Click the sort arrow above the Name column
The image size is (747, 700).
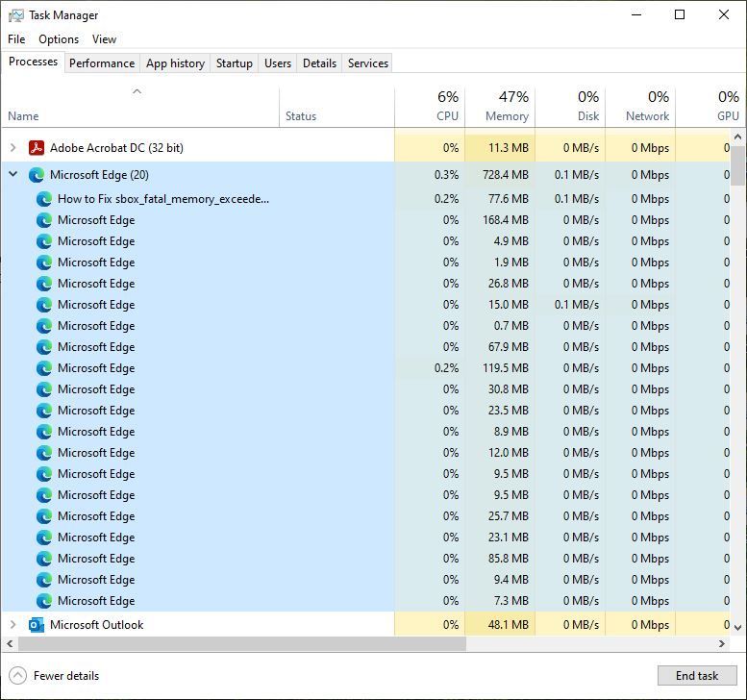click(x=137, y=91)
